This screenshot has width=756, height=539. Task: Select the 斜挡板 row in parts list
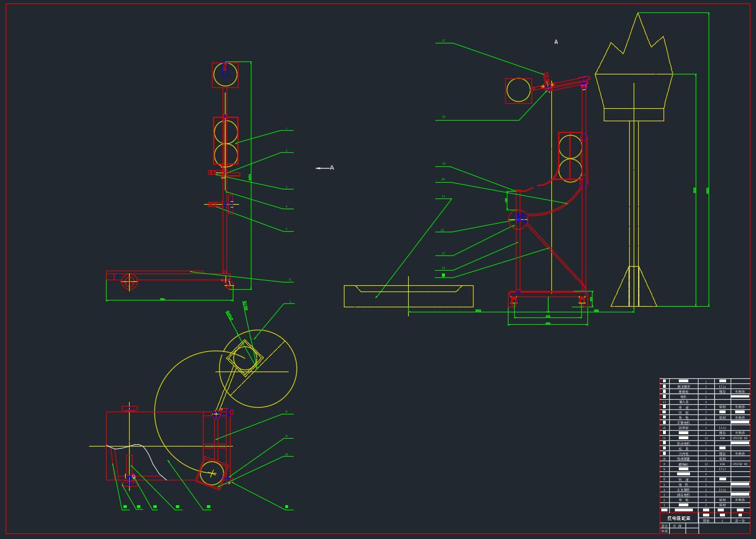[683, 428]
